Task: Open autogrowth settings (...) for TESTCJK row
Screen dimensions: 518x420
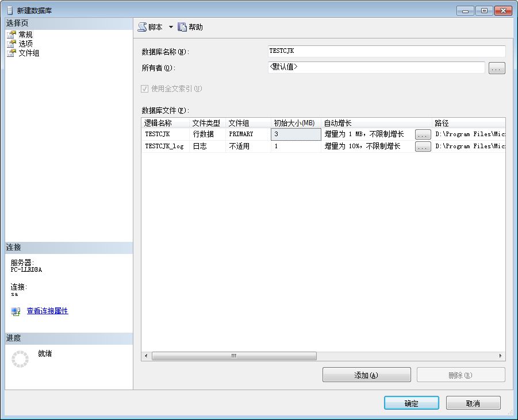Action: [x=423, y=134]
